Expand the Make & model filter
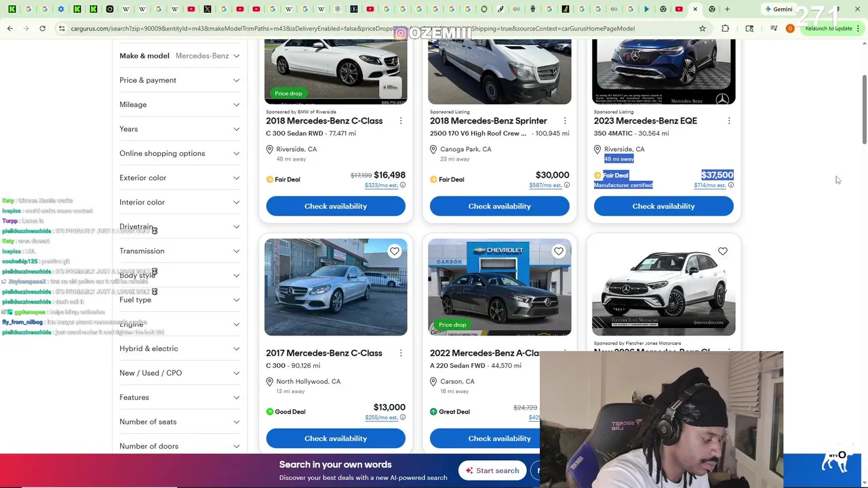This screenshot has width=868, height=488. coord(180,56)
